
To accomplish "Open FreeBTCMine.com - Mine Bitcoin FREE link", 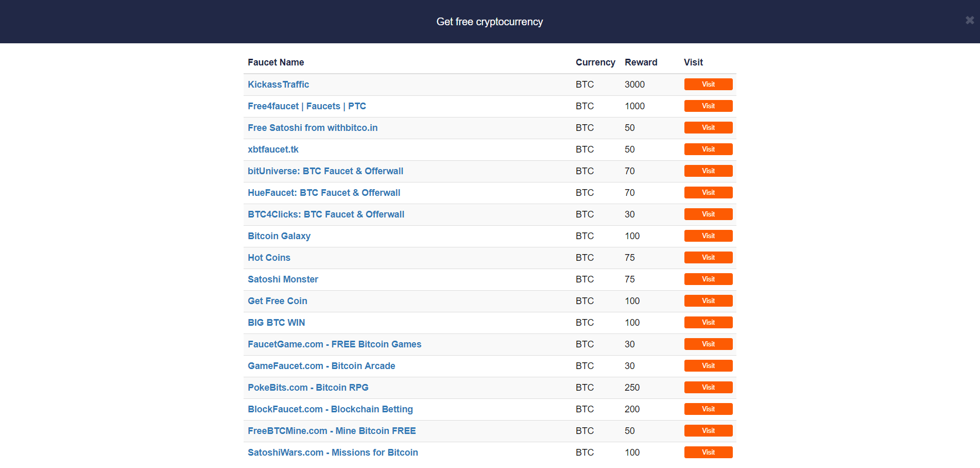I will point(332,431).
